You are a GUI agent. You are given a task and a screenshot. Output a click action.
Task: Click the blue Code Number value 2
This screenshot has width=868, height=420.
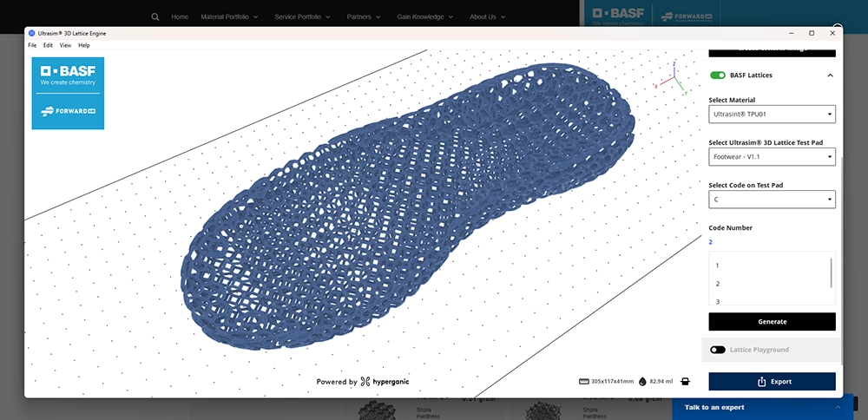click(x=710, y=242)
